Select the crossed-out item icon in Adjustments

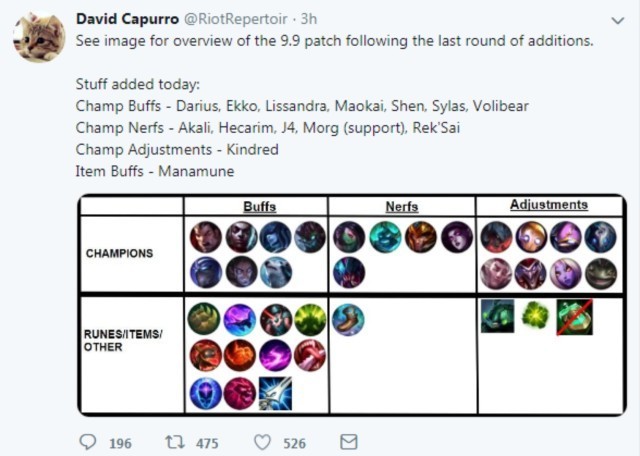(x=575, y=317)
